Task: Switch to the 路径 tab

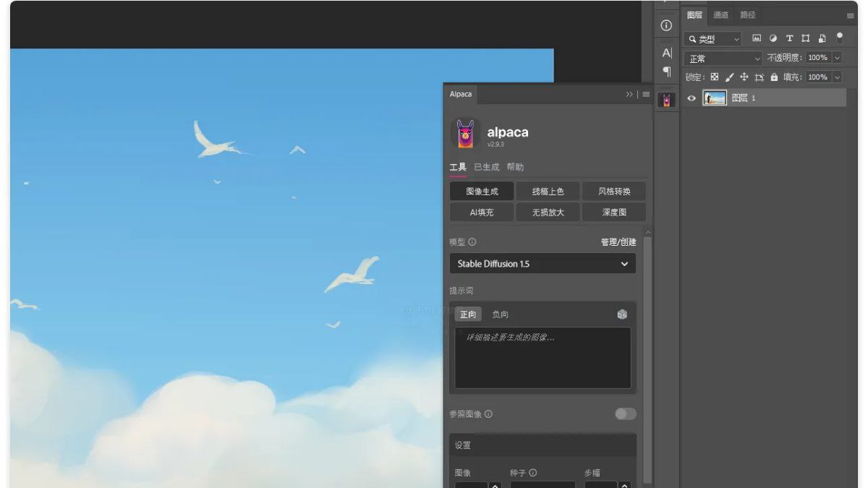Action: (x=747, y=14)
